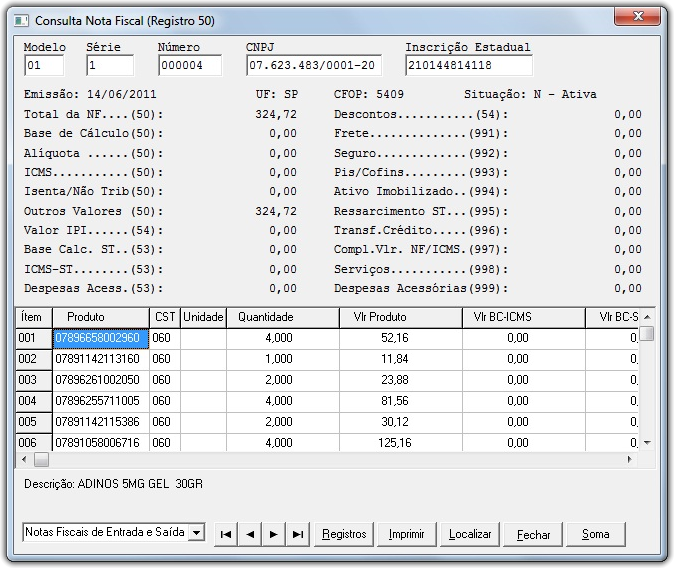Select row header 002

(34, 359)
